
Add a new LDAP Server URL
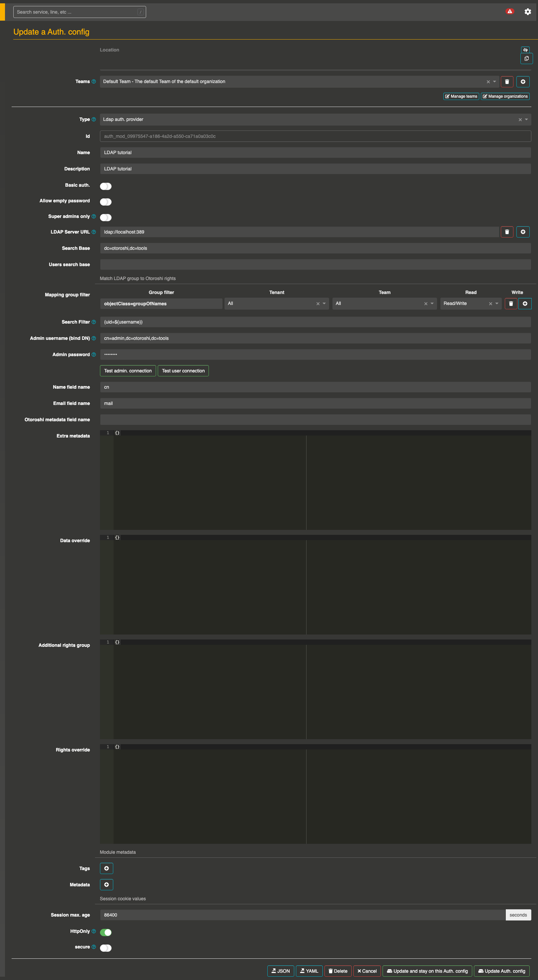pyautogui.click(x=523, y=232)
